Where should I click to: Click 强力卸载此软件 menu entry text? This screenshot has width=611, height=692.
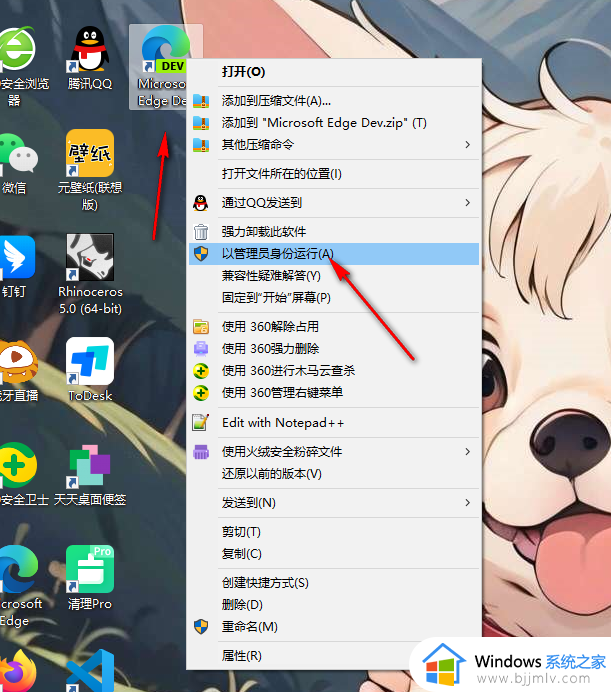(x=264, y=232)
